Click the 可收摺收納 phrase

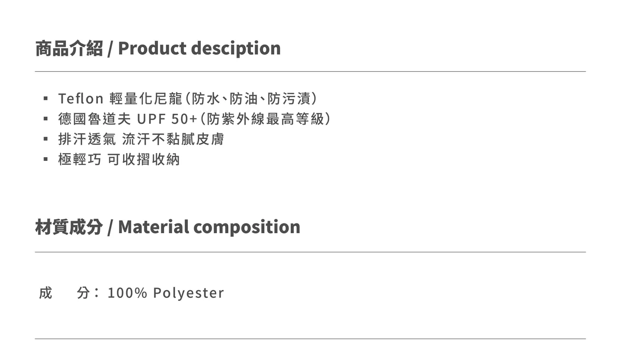(143, 160)
